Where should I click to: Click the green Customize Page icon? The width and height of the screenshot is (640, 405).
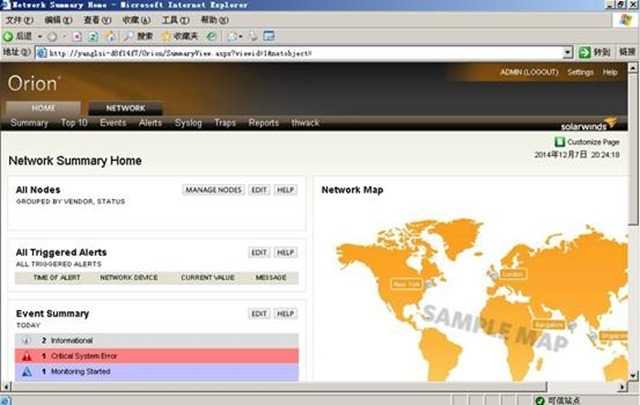[x=559, y=142]
